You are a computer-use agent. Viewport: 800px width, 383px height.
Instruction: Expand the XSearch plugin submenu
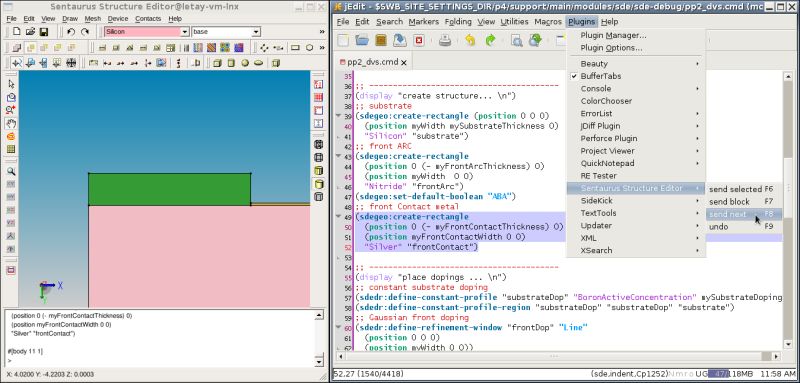(x=636, y=250)
